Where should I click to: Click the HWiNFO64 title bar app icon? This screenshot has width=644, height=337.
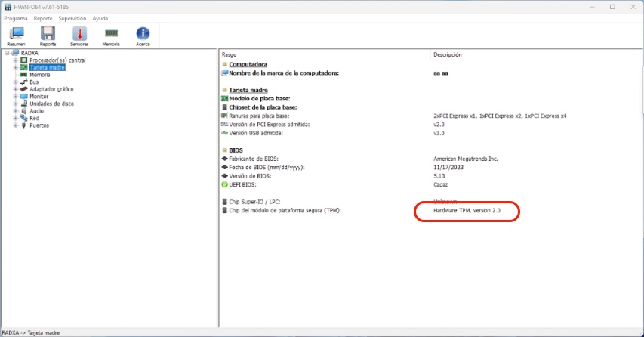8,7
